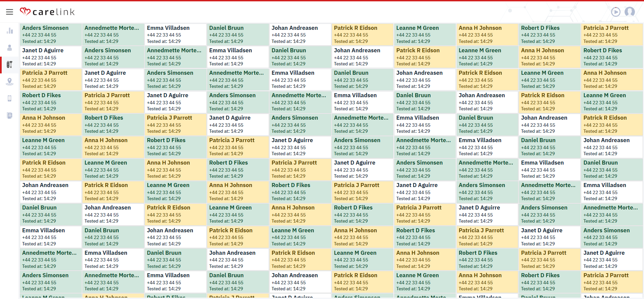
Task: Open Johan Andreasen card in the last column
Action: click(611, 147)
